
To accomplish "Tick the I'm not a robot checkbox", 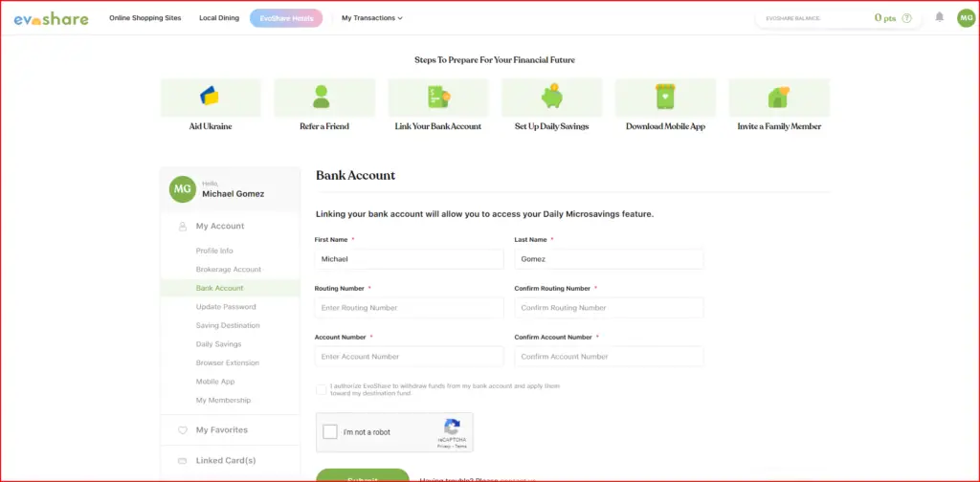I will [330, 432].
